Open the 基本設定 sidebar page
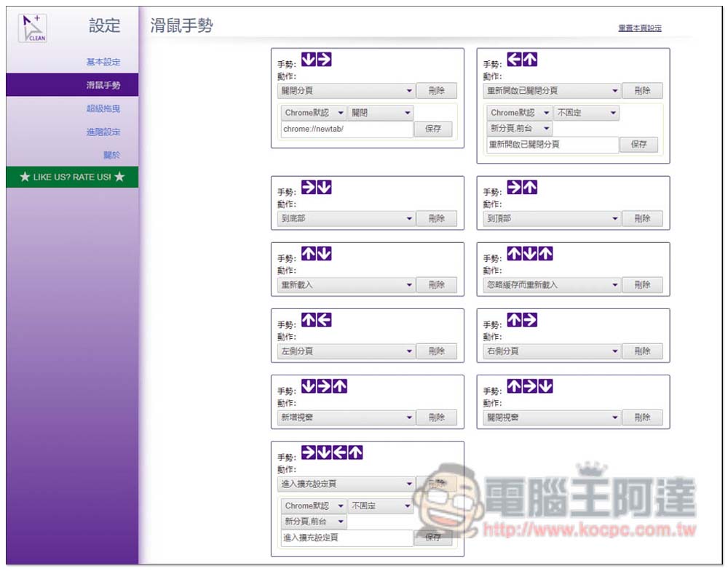The width and height of the screenshot is (728, 571). pyautogui.click(x=103, y=62)
